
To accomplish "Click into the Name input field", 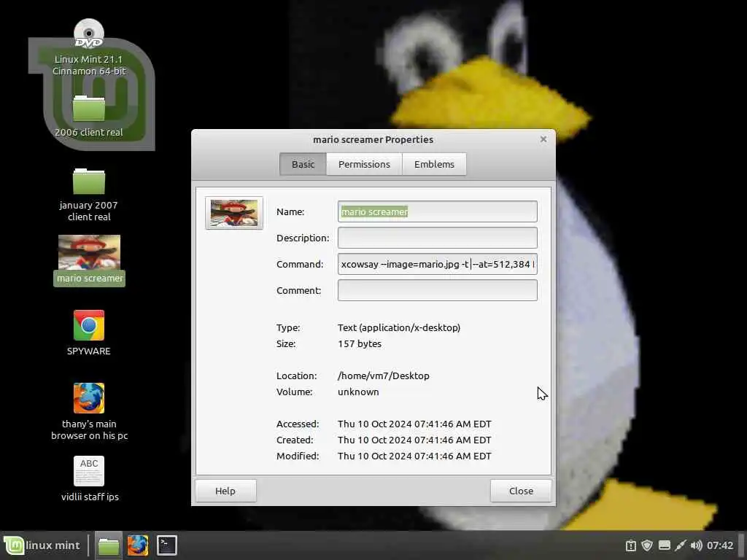I will point(438,211).
